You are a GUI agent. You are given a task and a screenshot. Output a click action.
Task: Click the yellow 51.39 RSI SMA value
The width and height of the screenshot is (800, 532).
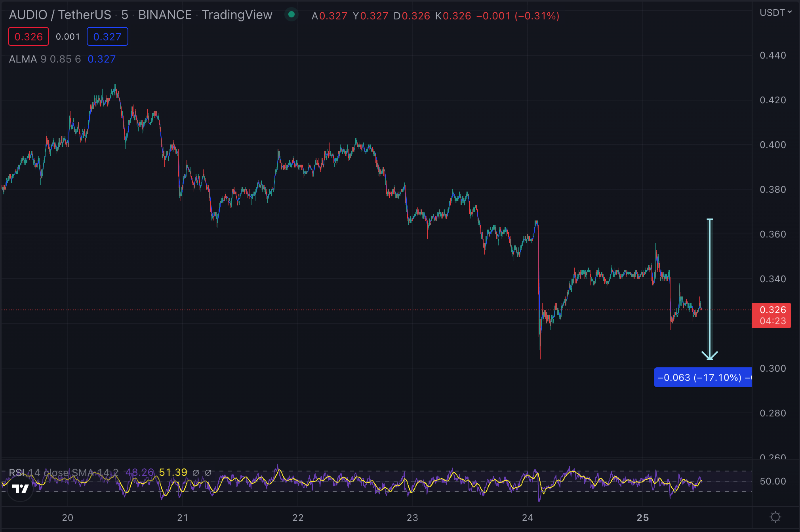[x=173, y=472]
